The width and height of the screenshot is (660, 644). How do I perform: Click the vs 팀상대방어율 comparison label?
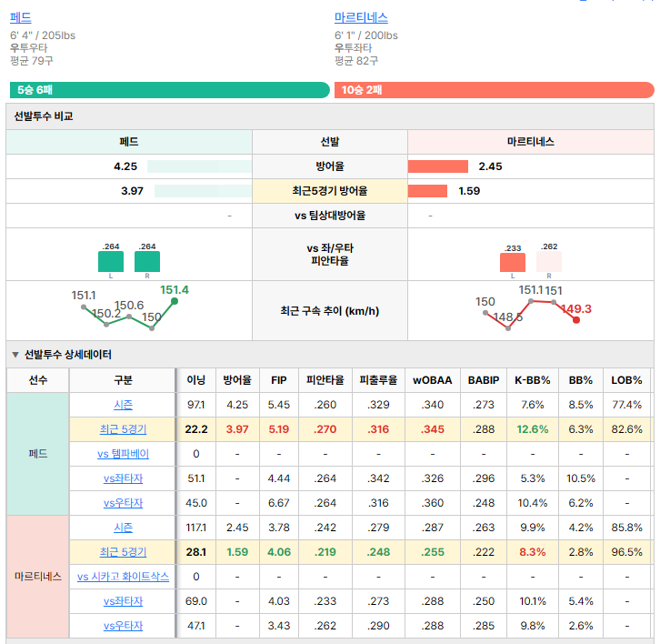(330, 216)
